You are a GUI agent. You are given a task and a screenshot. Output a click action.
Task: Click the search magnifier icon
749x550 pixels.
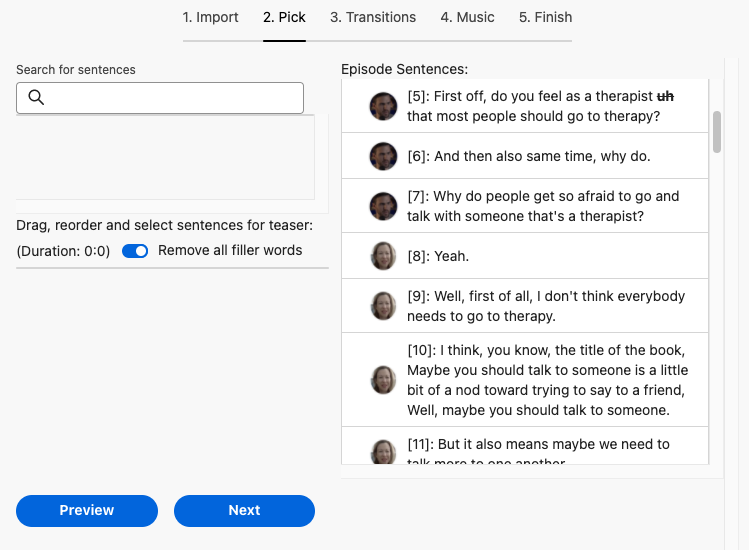[x=36, y=98]
